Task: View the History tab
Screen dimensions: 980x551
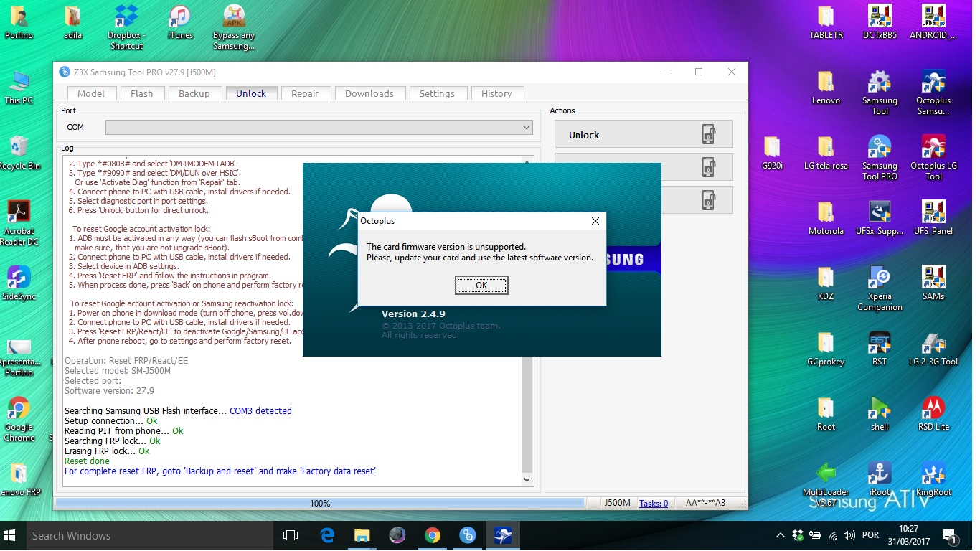Action: click(496, 93)
